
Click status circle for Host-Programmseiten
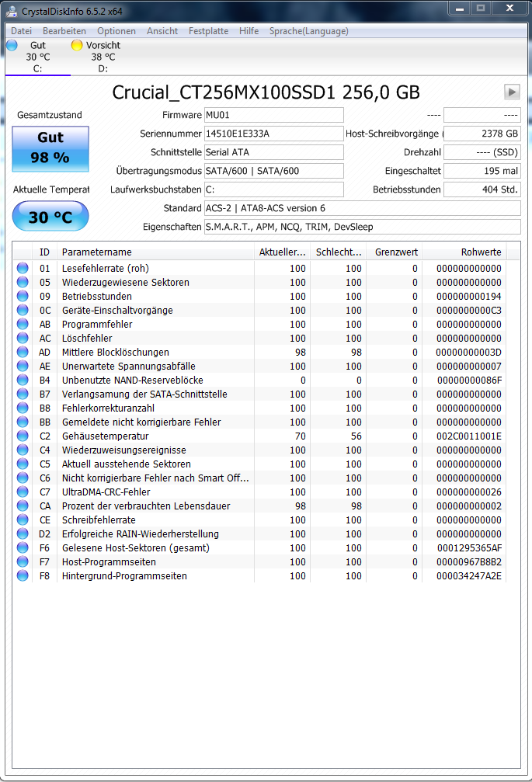pos(23,561)
